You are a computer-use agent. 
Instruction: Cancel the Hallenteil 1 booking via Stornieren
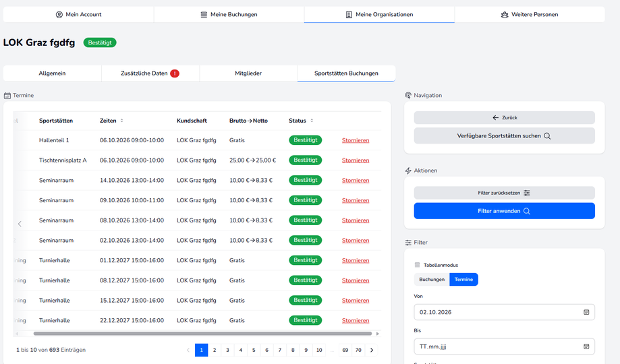(x=356, y=140)
